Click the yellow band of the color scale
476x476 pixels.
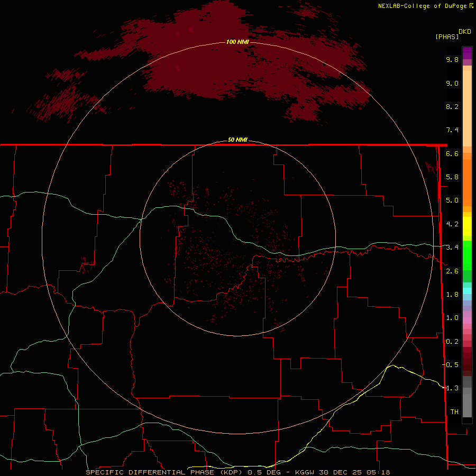(467, 226)
